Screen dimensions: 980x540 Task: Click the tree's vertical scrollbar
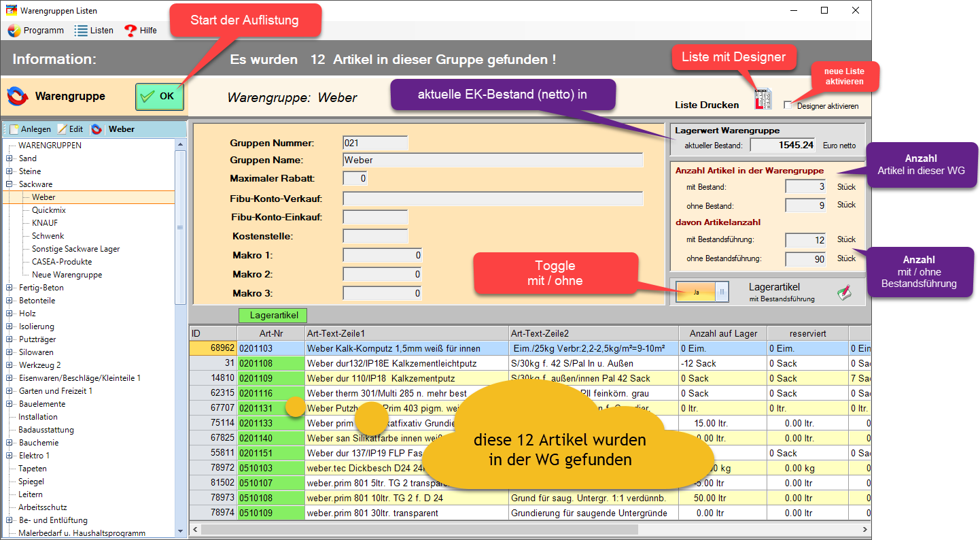tap(180, 226)
